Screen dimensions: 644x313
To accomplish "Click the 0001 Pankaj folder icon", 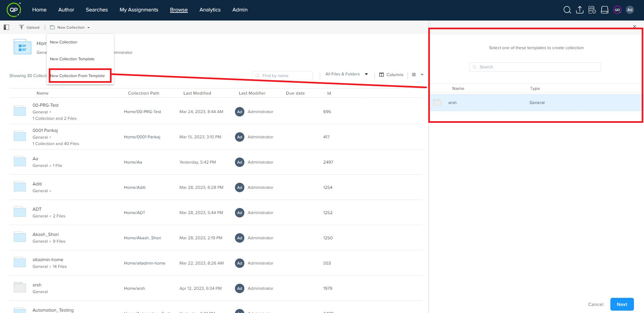I will pos(20,136).
